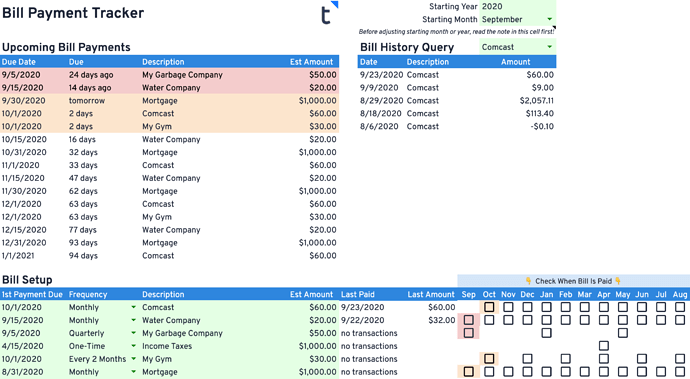Select the Last Paid column header
The image size is (690, 379).
click(357, 294)
